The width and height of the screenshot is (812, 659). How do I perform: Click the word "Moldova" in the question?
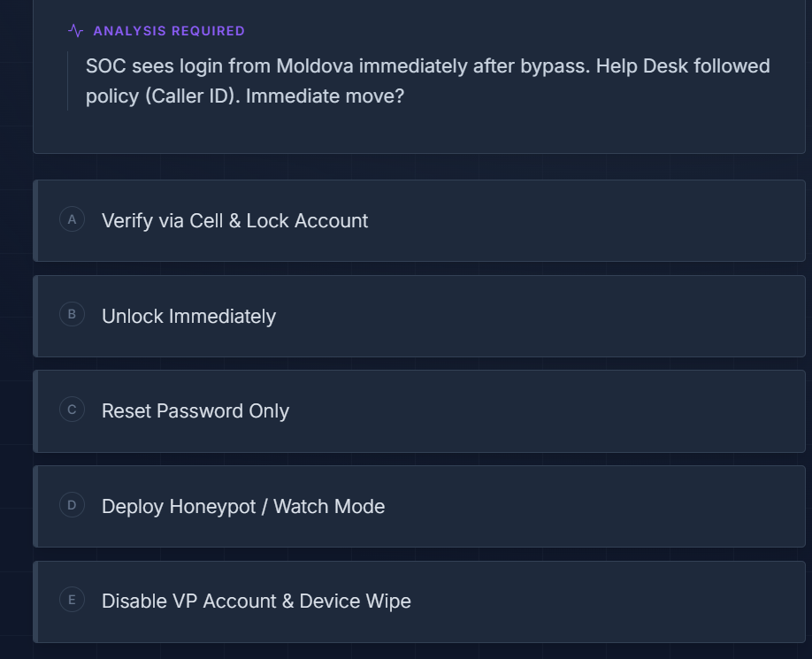(315, 66)
